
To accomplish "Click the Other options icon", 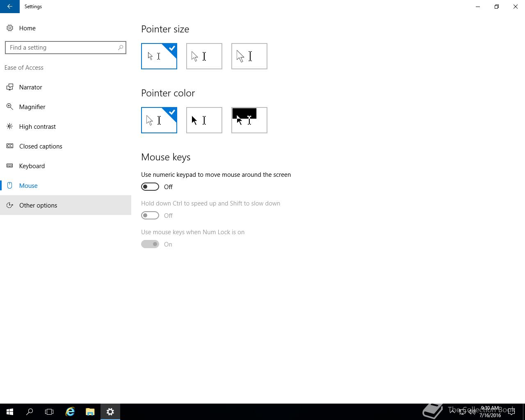I will coord(10,205).
